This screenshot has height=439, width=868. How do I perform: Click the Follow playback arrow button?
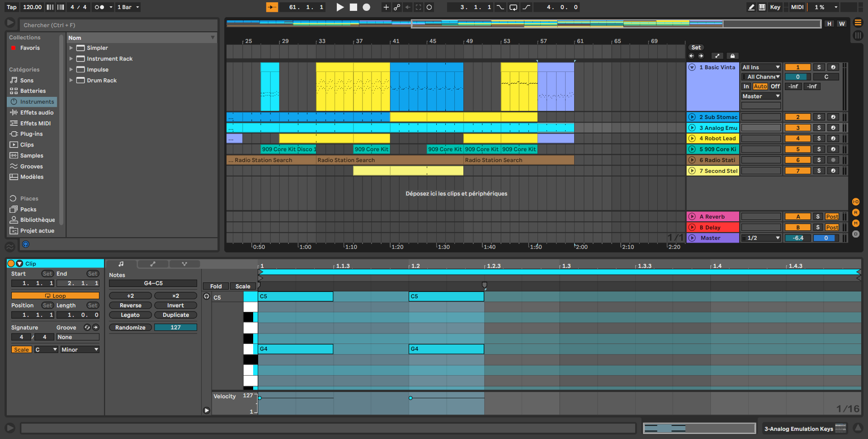point(272,7)
